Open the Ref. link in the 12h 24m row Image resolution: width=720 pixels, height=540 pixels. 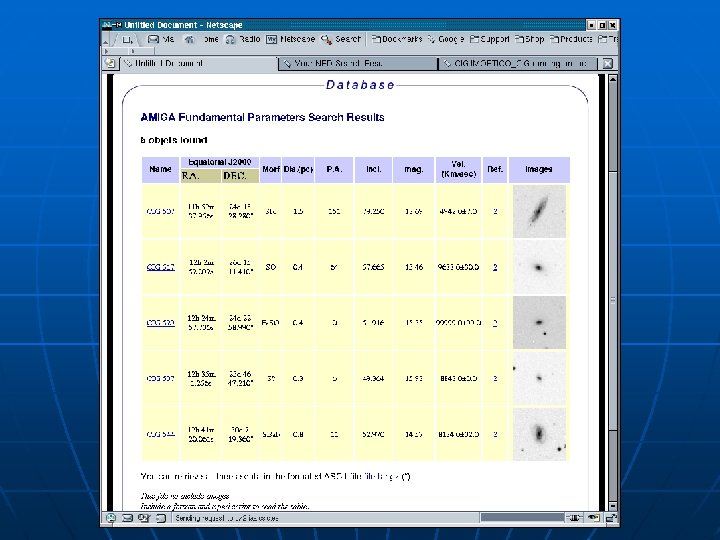click(x=495, y=323)
